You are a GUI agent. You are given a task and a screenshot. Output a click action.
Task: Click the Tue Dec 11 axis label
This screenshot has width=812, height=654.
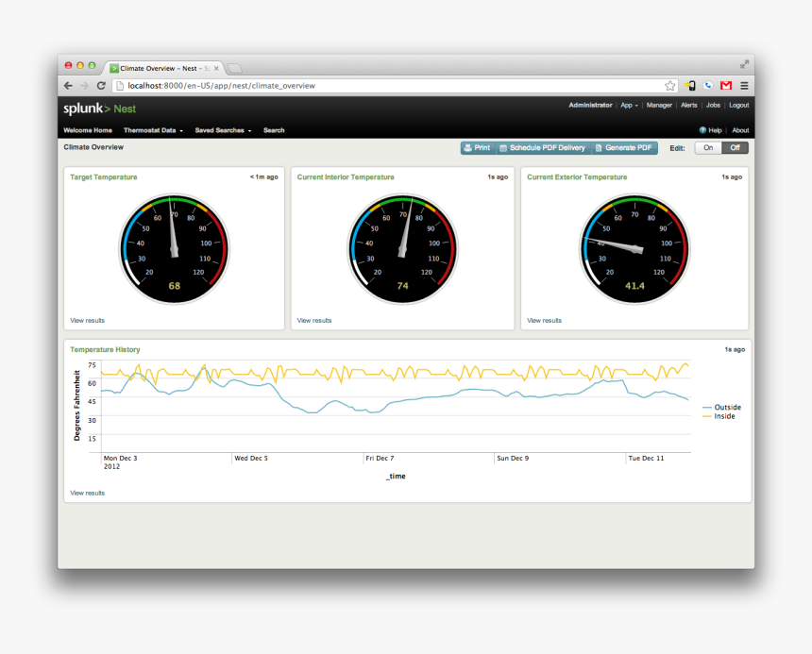click(646, 459)
